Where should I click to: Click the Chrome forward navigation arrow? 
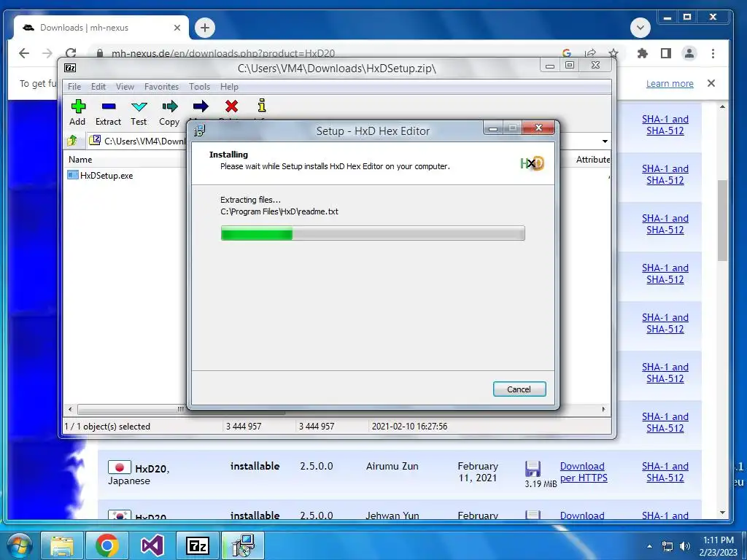click(47, 53)
